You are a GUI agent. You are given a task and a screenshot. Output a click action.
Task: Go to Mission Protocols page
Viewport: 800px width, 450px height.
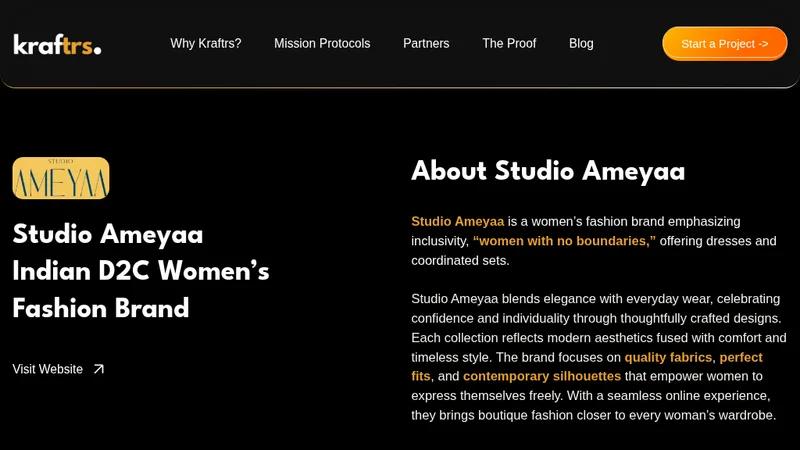point(322,43)
